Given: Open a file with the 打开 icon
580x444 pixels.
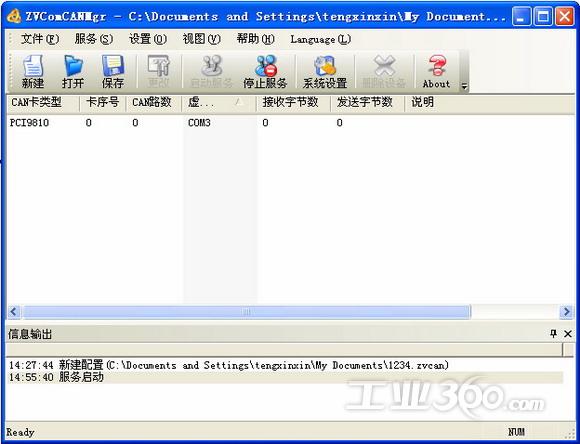Looking at the screenshot, I should point(73,72).
